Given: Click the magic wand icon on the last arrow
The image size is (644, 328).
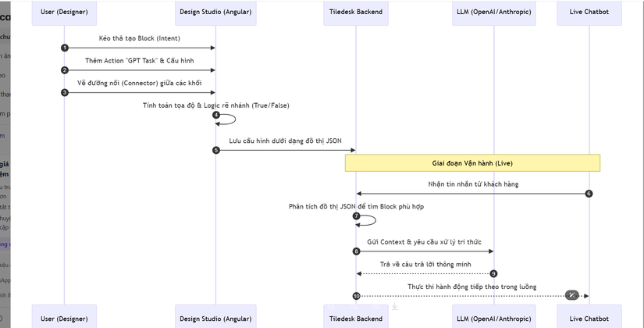Looking at the screenshot, I should tap(572, 295).
